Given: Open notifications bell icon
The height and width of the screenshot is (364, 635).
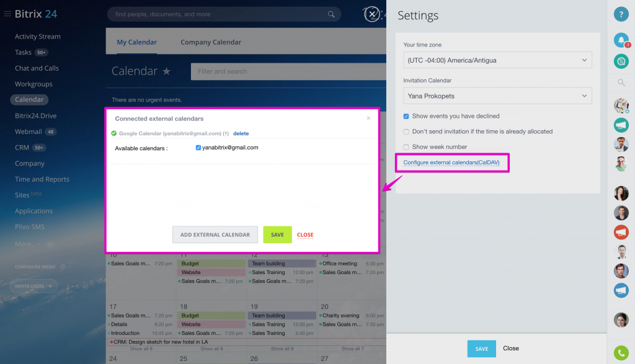Looking at the screenshot, I should tap(621, 40).
